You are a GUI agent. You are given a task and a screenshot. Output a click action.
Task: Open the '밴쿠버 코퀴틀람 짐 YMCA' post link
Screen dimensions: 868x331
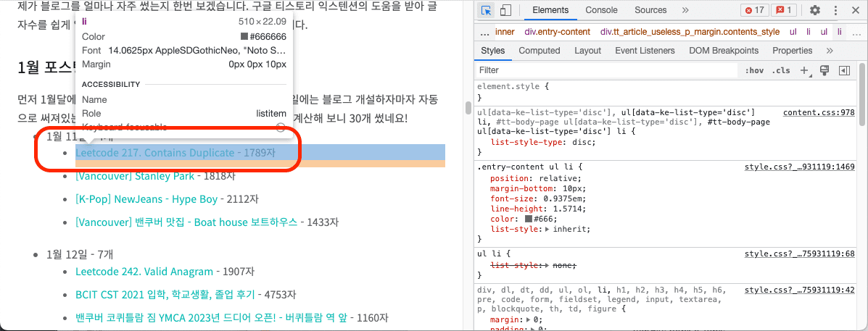click(x=212, y=318)
